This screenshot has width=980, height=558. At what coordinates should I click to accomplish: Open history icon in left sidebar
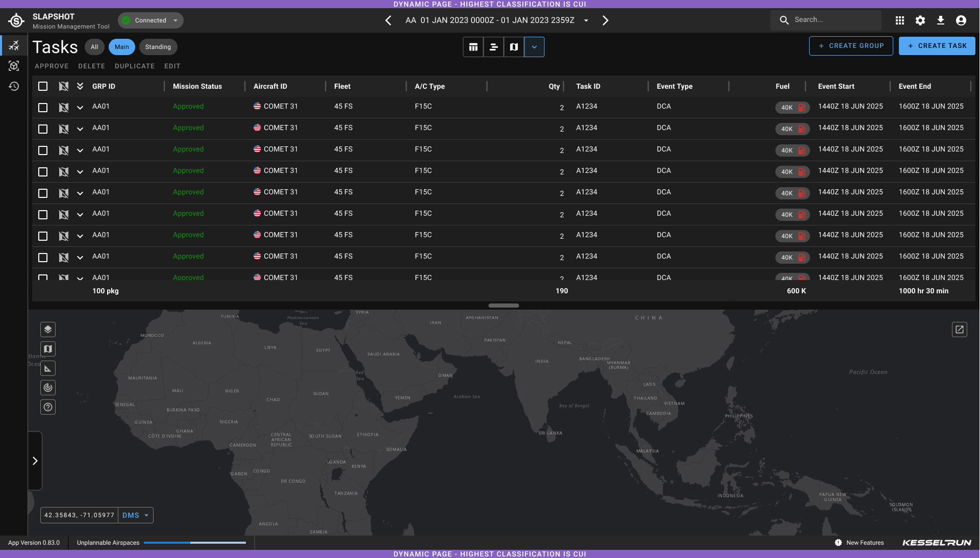click(14, 86)
